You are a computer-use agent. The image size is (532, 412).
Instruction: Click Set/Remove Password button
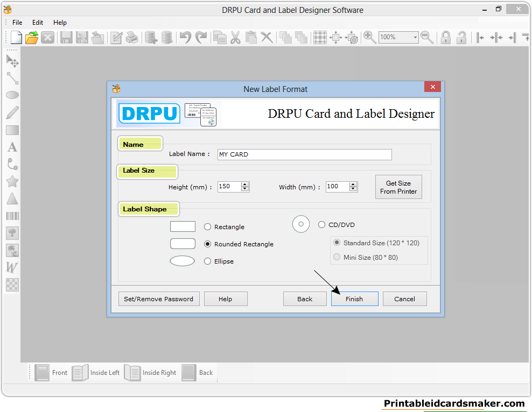(159, 299)
